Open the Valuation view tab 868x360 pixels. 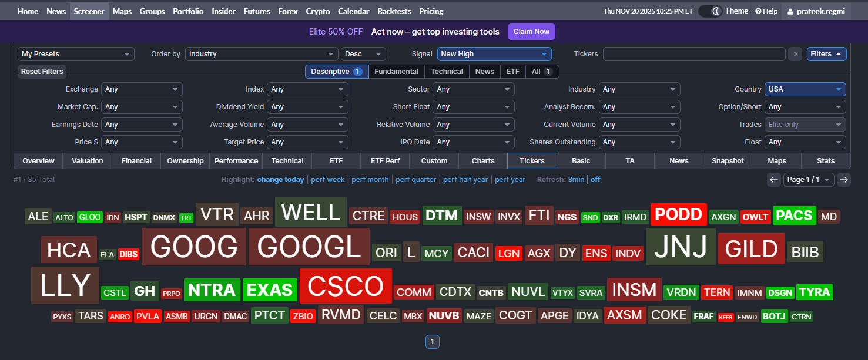tap(88, 161)
